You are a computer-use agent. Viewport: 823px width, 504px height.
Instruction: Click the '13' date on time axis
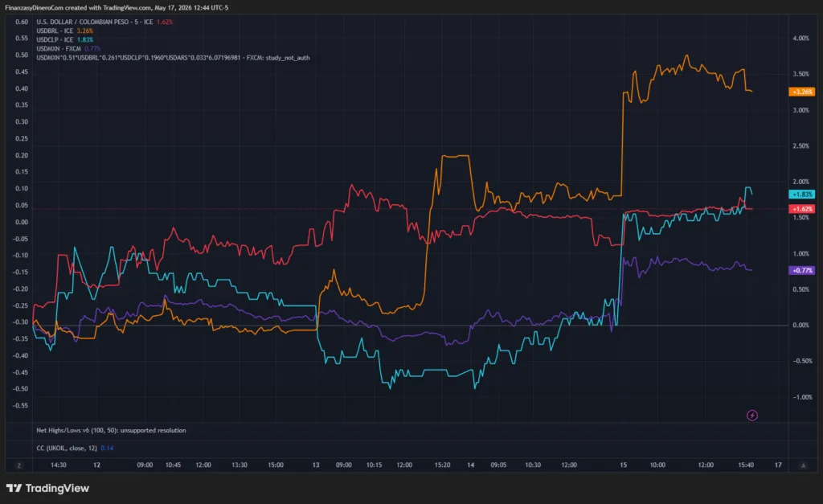tap(315, 465)
